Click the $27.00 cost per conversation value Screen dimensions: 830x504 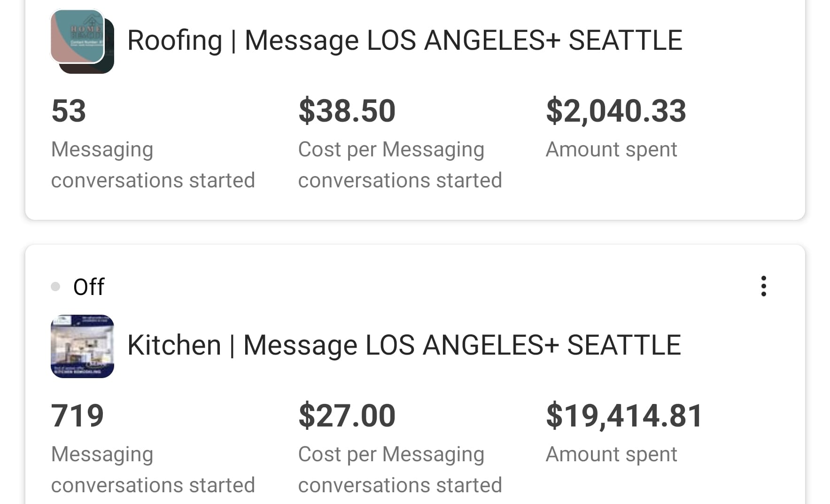pos(347,416)
